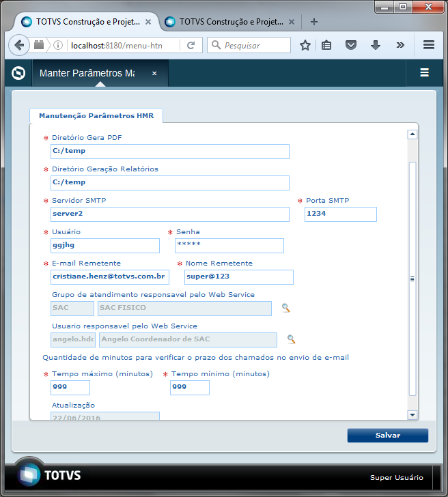Maximize the browser window
This screenshot has height=497, width=448.
403,7
